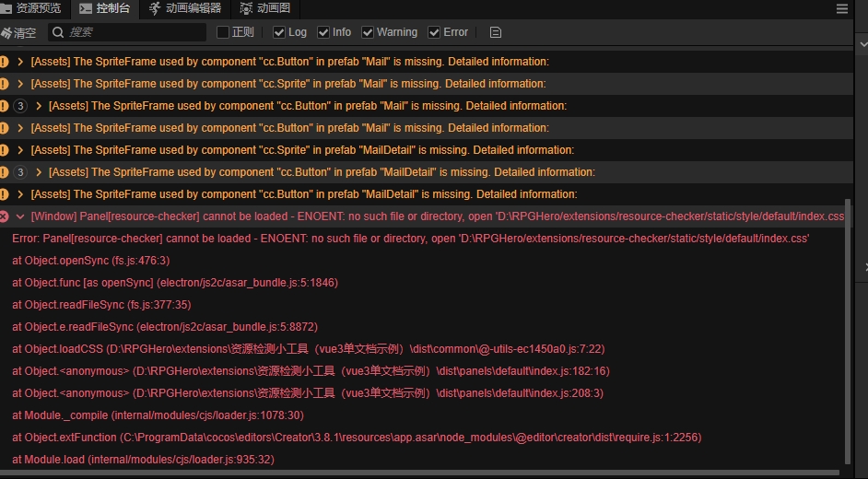Select the cc.Sprite "MailDetail" missing SpriteFrame message
This screenshot has height=479, width=868.
pyautogui.click(x=302, y=150)
